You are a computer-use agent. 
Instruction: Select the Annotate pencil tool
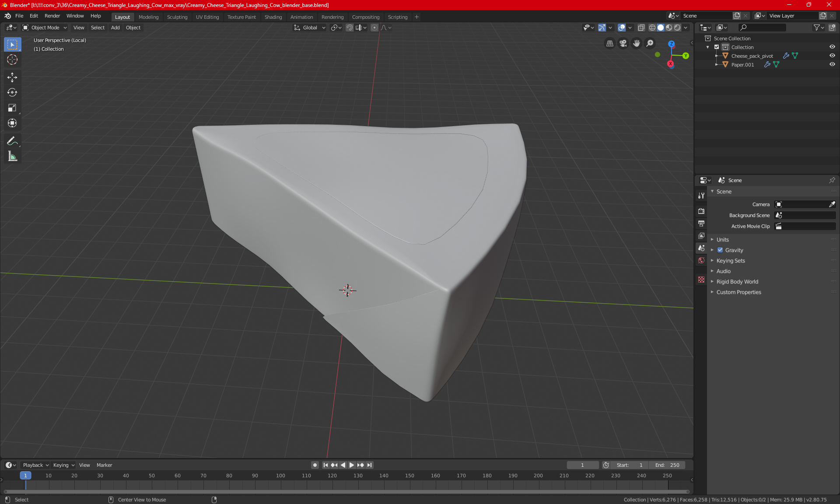click(12, 141)
